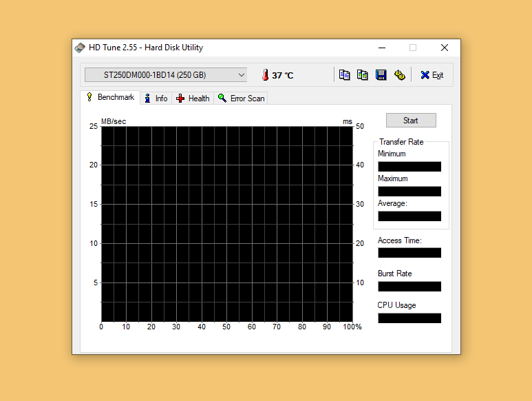This screenshot has height=401, width=532.
Task: Switch to the Error Scan tab
Action: click(x=241, y=99)
